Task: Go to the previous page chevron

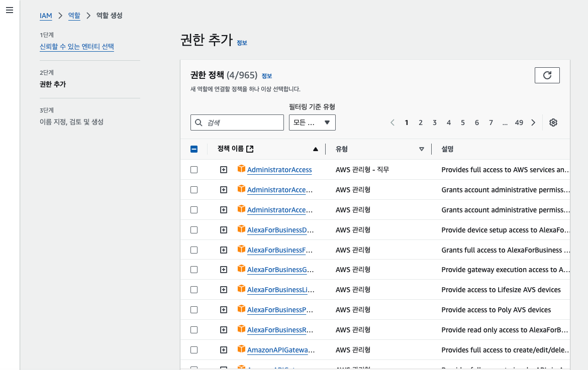Action: [x=392, y=122]
